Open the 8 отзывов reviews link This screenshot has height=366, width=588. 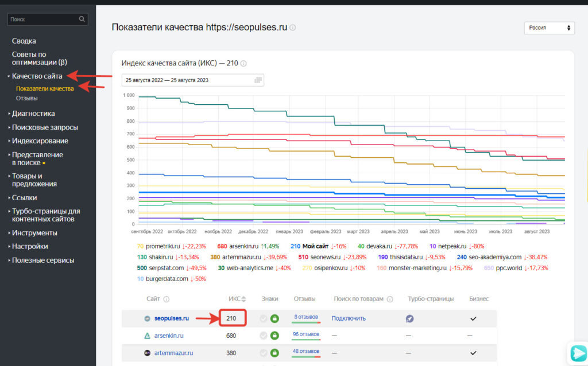(x=306, y=317)
